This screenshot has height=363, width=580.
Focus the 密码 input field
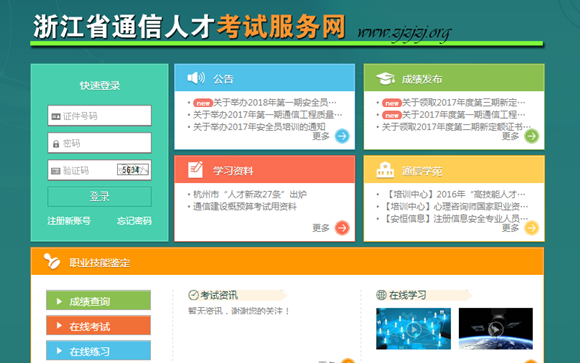pos(100,143)
